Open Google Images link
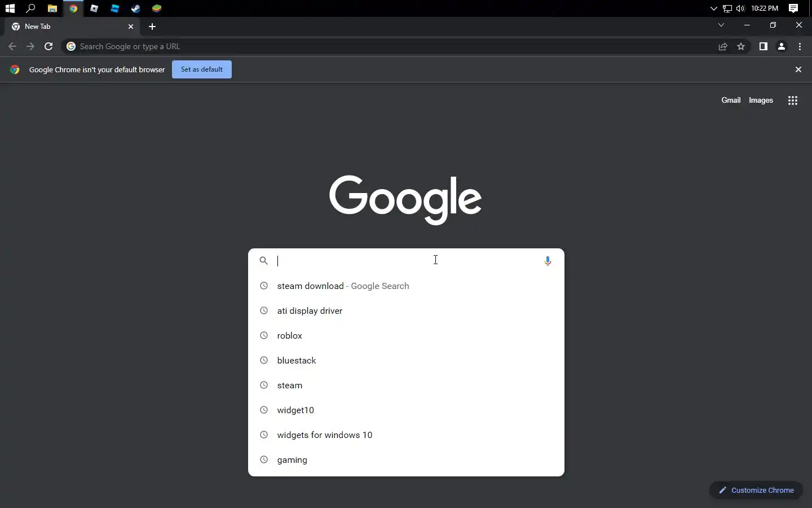The width and height of the screenshot is (812, 508). pos(761,100)
